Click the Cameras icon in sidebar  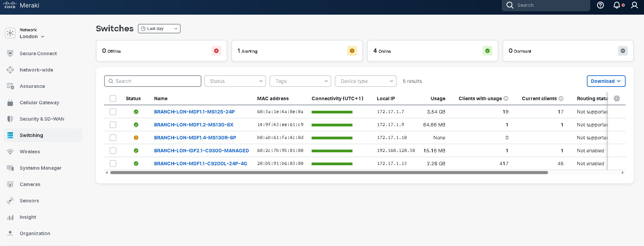(x=10, y=184)
